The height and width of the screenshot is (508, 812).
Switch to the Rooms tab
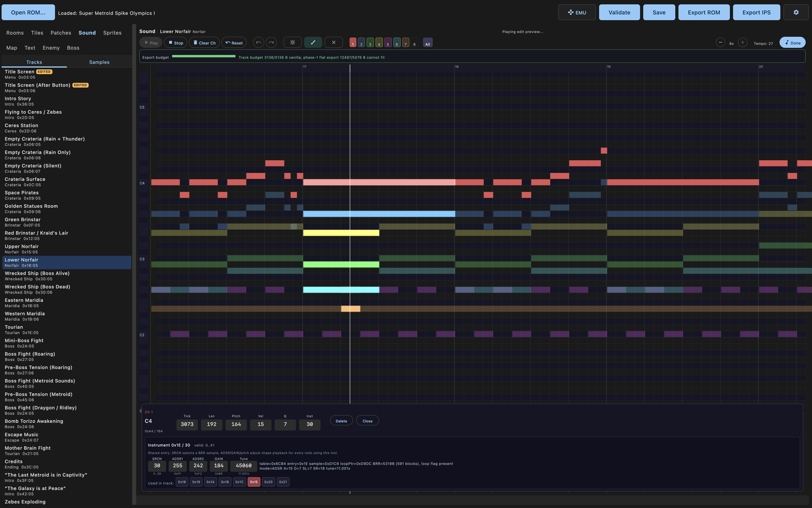pyautogui.click(x=15, y=33)
